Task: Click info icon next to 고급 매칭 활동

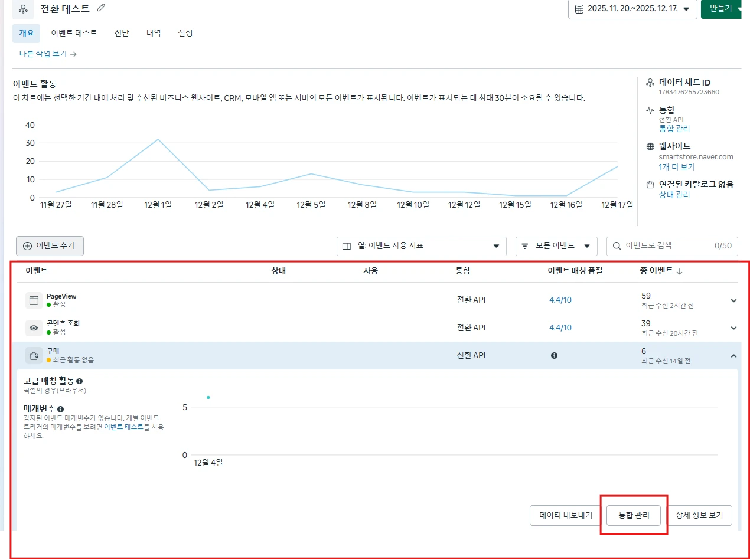Action: 80,381
